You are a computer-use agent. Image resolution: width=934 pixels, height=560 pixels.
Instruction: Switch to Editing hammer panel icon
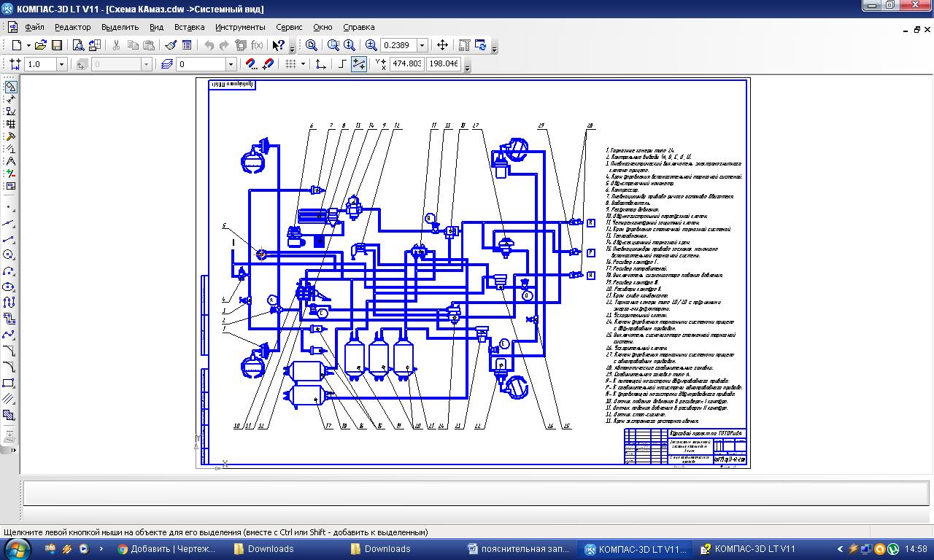click(10, 136)
